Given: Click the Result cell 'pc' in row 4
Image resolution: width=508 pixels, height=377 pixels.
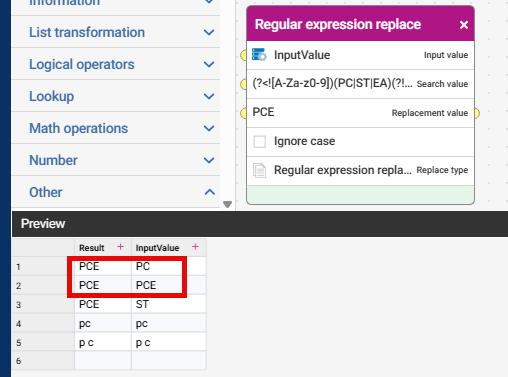Looking at the screenshot, I should (103, 324).
